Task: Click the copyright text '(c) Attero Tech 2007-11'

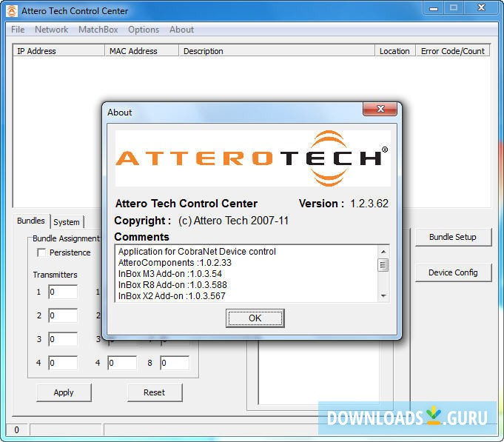Action: (233, 221)
